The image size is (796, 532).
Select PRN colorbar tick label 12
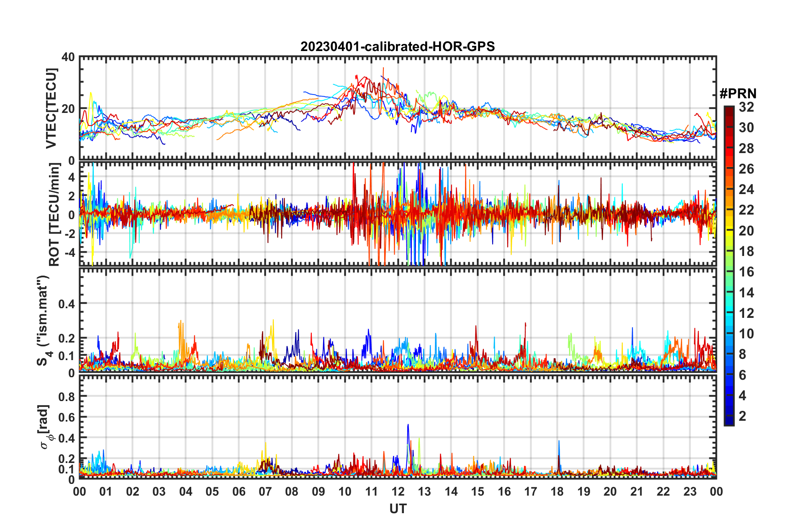point(746,313)
